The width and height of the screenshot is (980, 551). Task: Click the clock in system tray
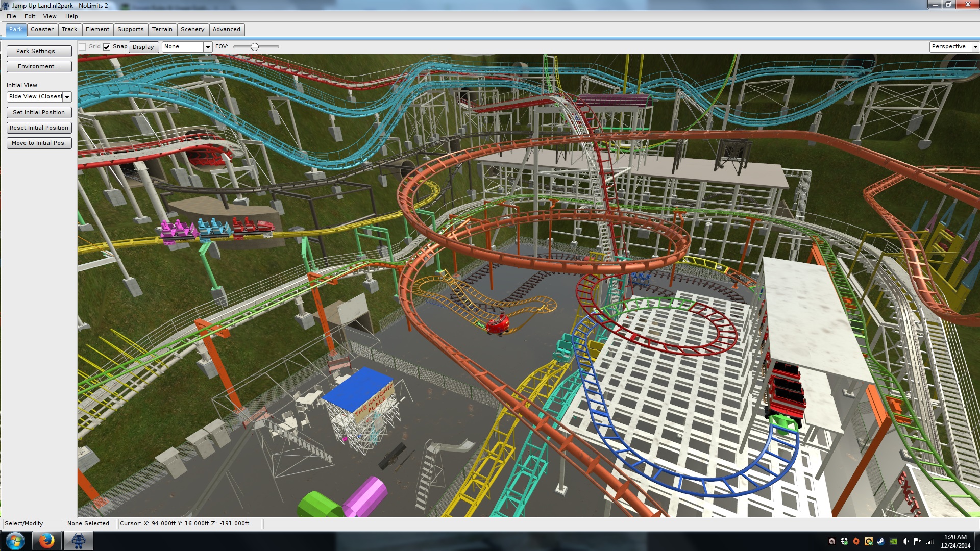point(955,541)
